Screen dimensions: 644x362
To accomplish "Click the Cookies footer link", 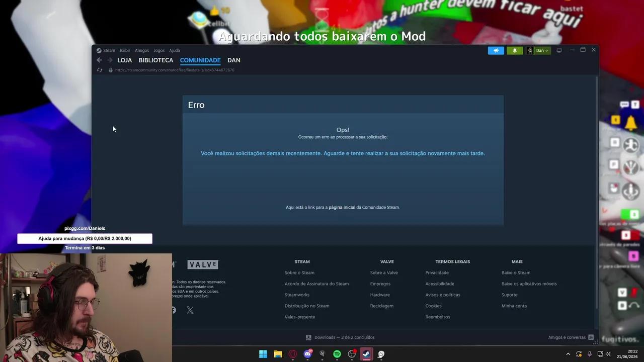I will [433, 306].
